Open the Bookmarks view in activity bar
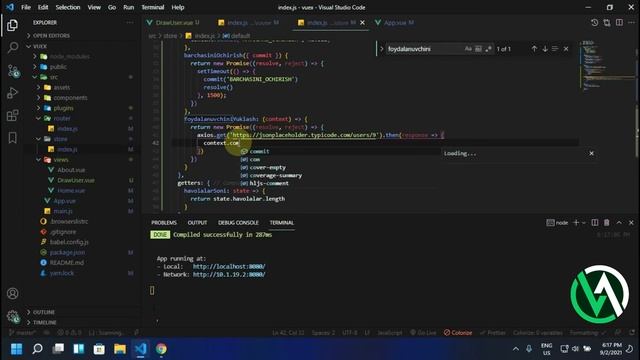 point(12,138)
